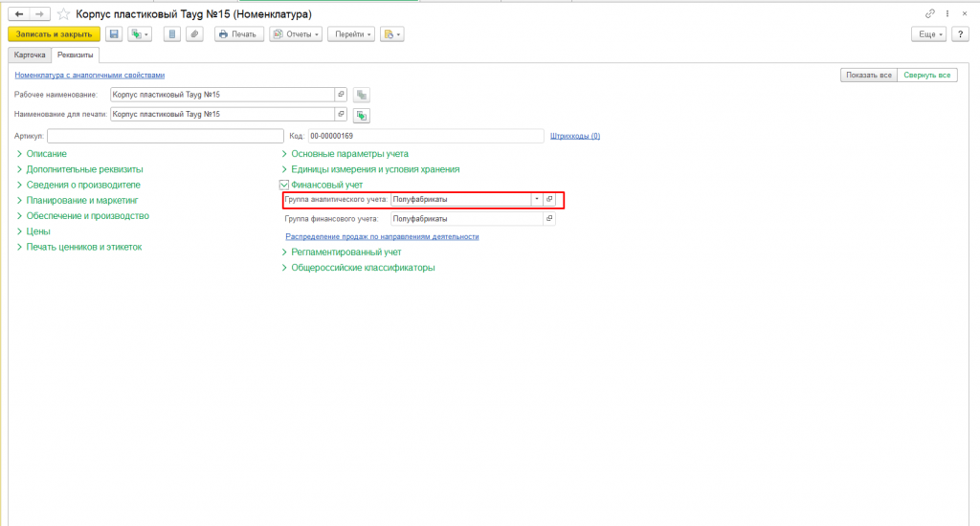
Task: Switch to the Карточка tab
Action: pyautogui.click(x=30, y=55)
